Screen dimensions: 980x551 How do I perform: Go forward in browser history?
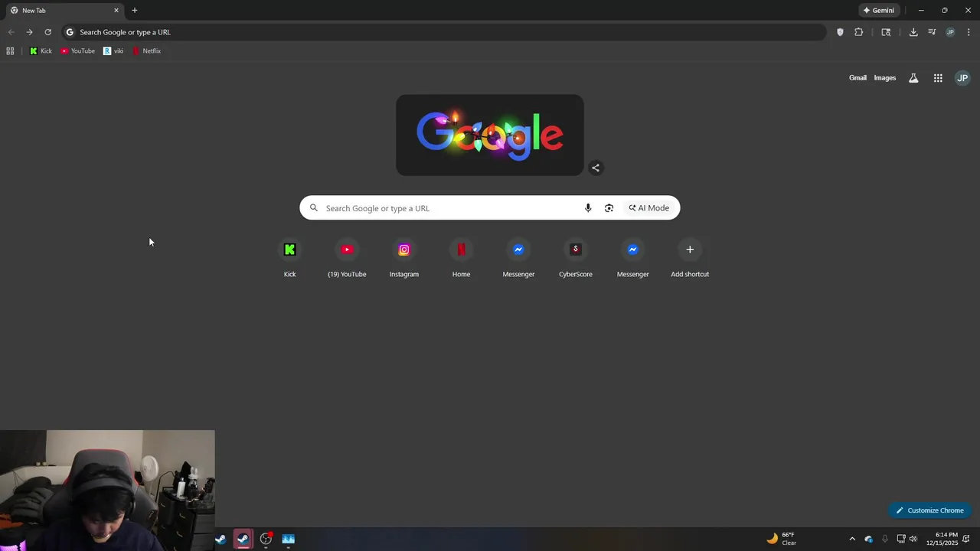29,32
